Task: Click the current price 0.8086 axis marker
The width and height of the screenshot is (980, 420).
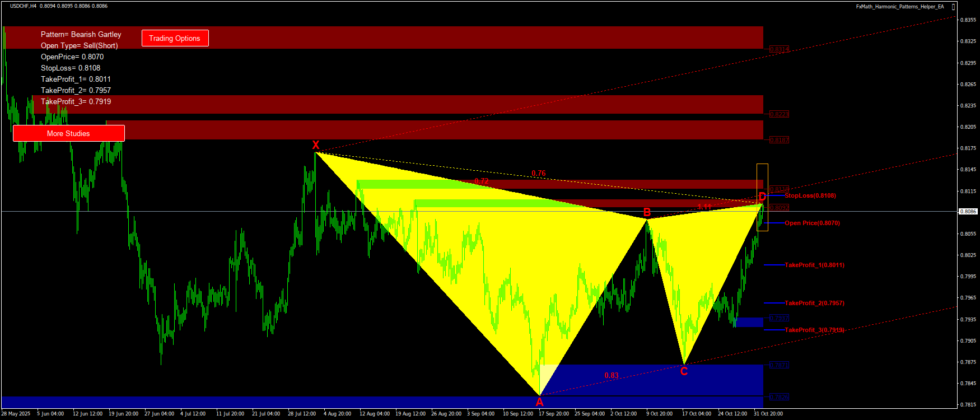Action: pyautogui.click(x=968, y=212)
